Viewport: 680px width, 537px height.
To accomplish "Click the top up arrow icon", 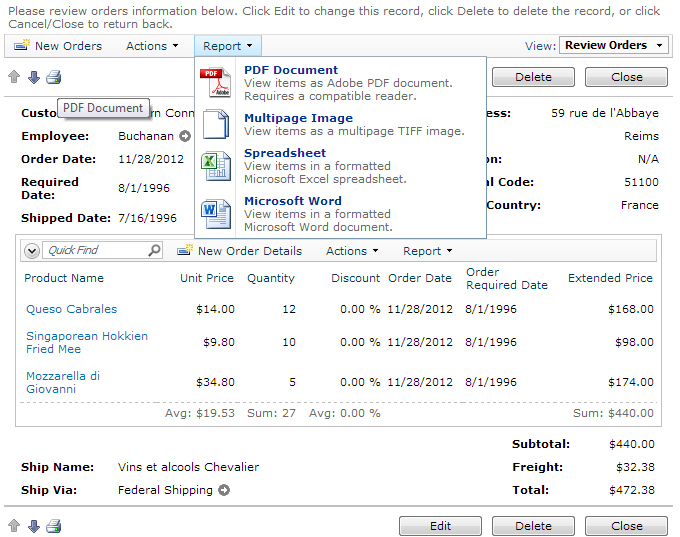I will tap(14, 77).
